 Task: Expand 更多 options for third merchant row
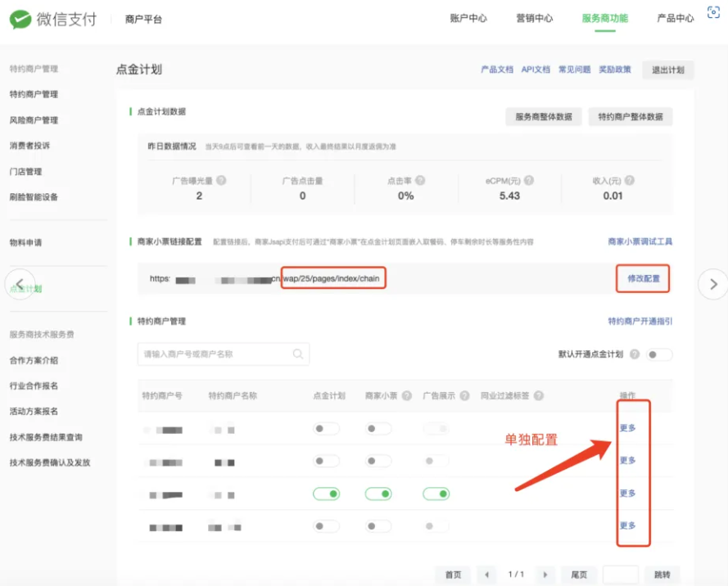[x=627, y=494]
